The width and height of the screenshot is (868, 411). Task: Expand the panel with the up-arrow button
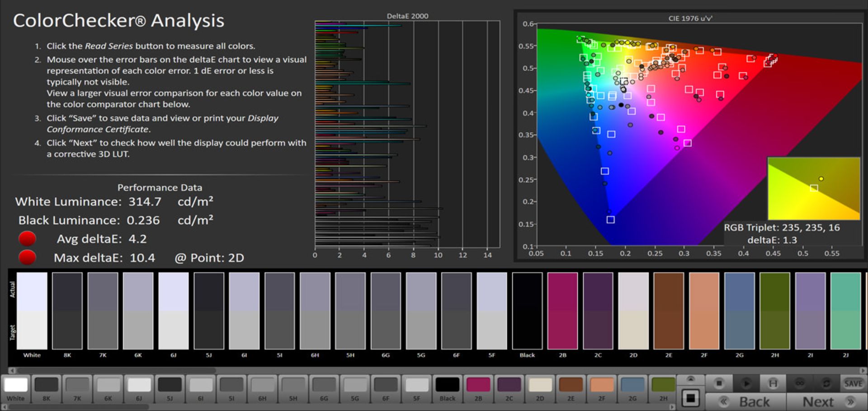(x=690, y=379)
